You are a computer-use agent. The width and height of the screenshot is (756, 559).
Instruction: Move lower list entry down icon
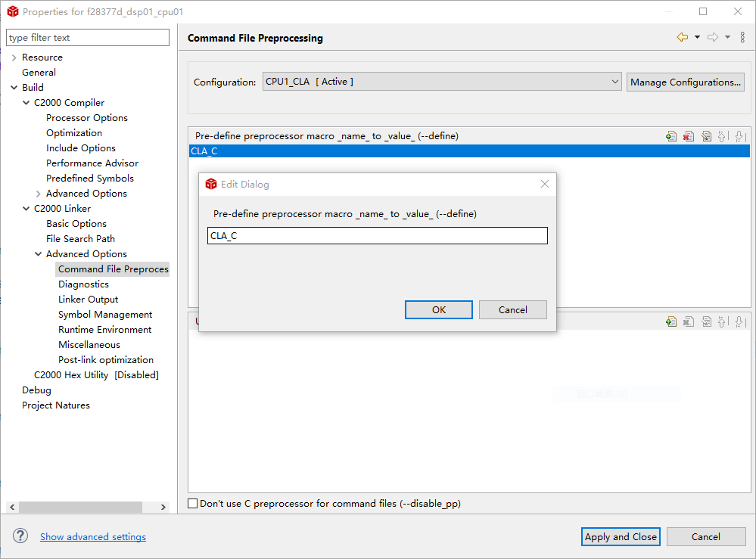tap(740, 321)
